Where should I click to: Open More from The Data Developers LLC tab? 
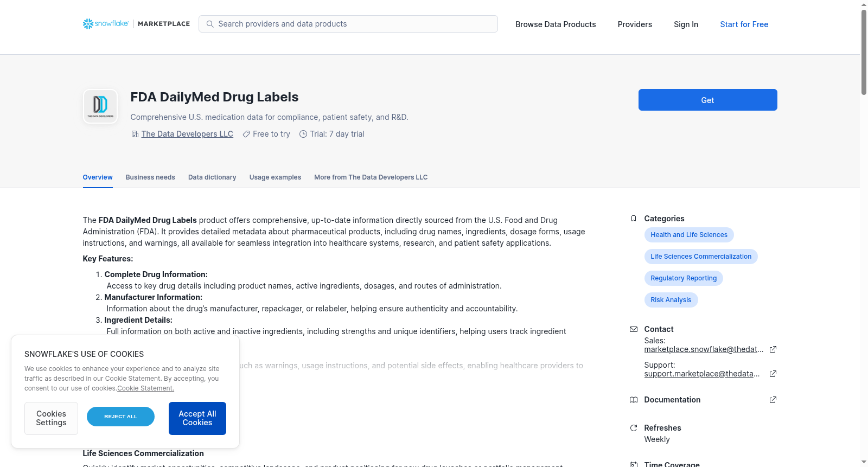[371, 177]
